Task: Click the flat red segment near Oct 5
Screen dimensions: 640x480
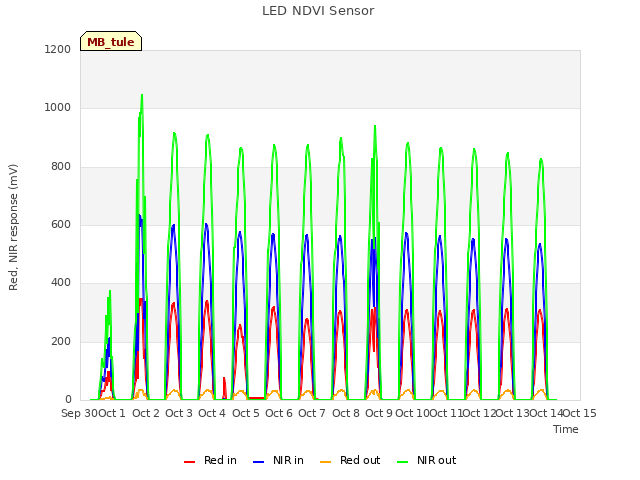Action: pyautogui.click(x=256, y=398)
